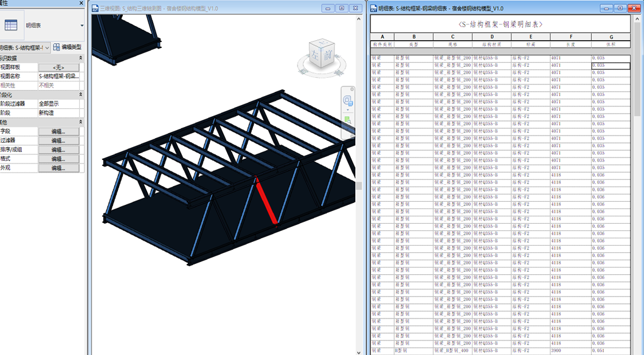This screenshot has width=644, height=355.
Task: Open the steering wheel navigation tool
Action: pos(348,101)
